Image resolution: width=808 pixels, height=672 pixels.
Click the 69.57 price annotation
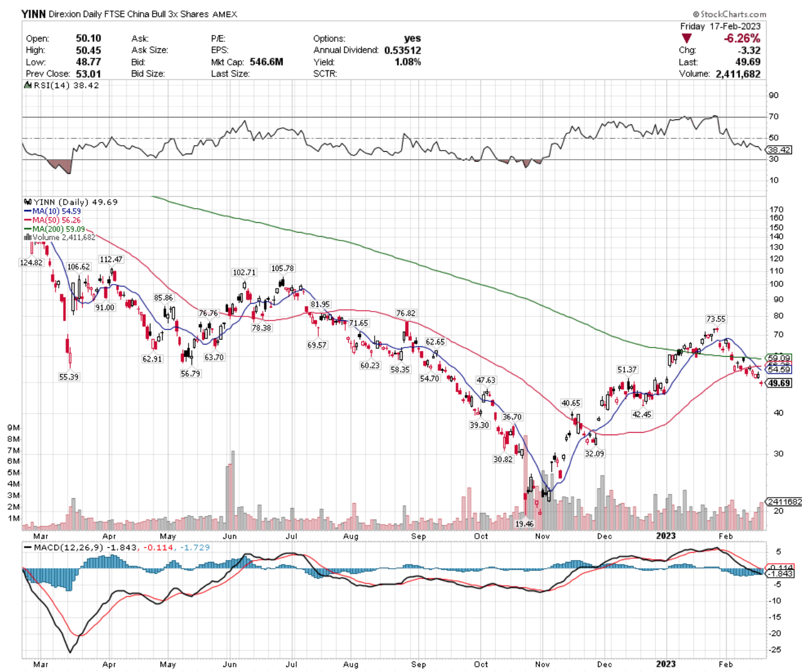tap(317, 345)
